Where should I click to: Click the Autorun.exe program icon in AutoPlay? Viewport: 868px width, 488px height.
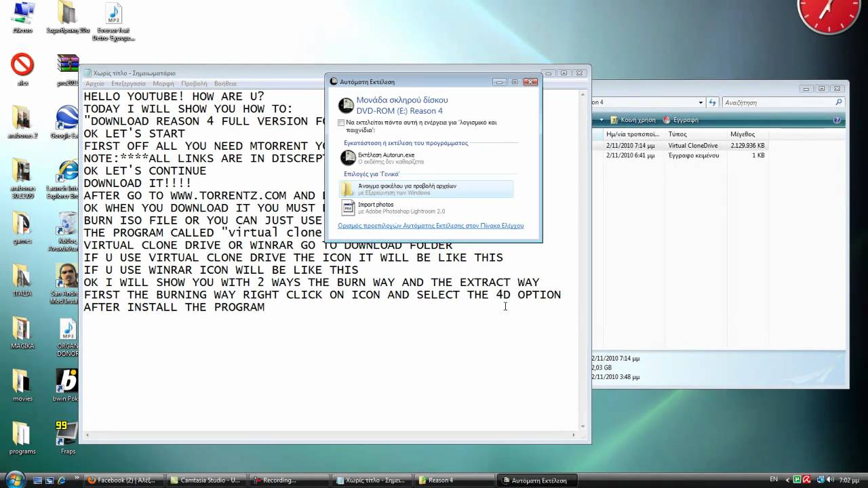click(x=348, y=158)
